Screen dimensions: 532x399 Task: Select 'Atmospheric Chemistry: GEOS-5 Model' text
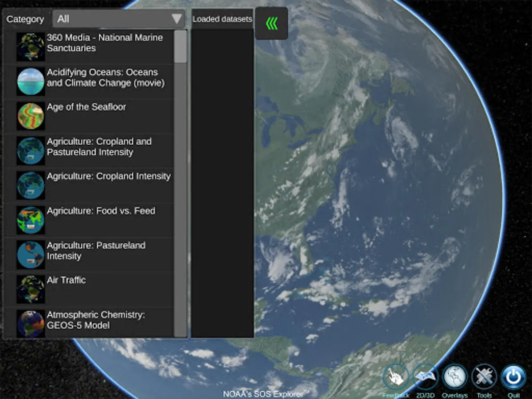click(x=96, y=320)
